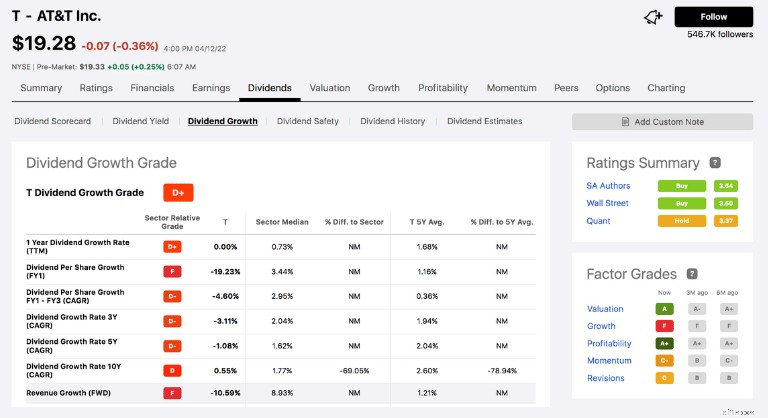Screen dimensions: 768x418
Task: Click Quant Hold rating badge
Action: coord(682,221)
